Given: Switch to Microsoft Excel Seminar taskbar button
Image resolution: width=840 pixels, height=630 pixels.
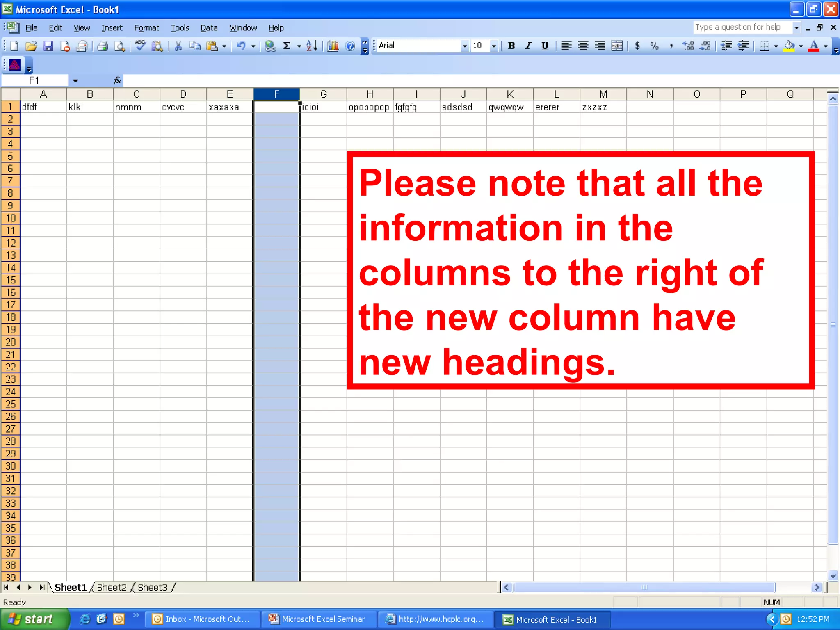Looking at the screenshot, I should tap(319, 619).
